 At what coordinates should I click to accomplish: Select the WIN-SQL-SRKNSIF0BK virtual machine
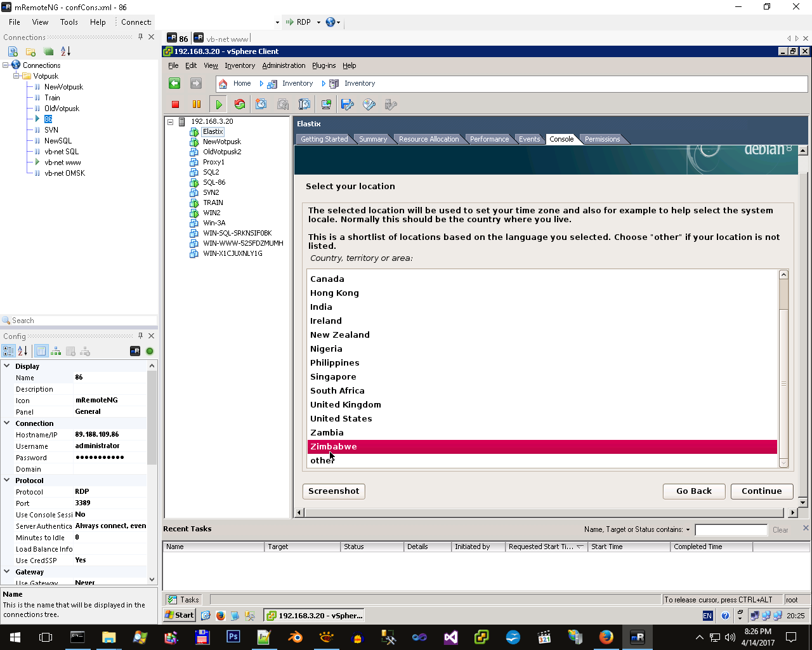coord(237,233)
